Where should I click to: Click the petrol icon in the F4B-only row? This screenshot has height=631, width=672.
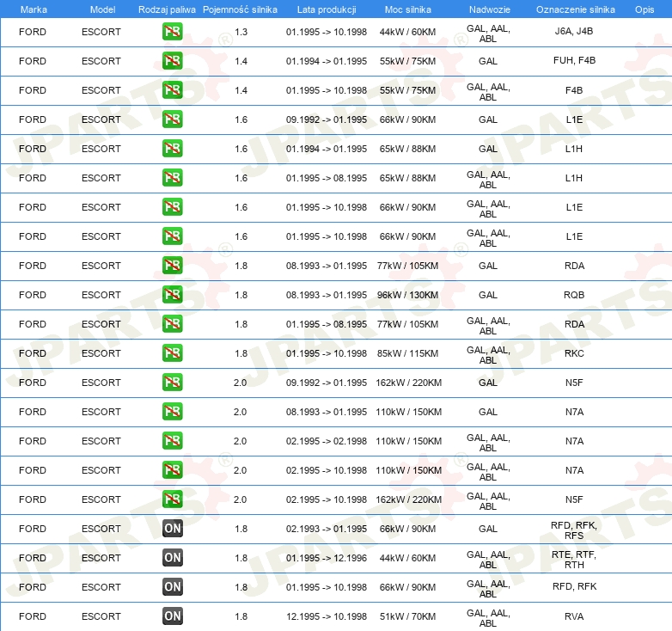(x=172, y=90)
